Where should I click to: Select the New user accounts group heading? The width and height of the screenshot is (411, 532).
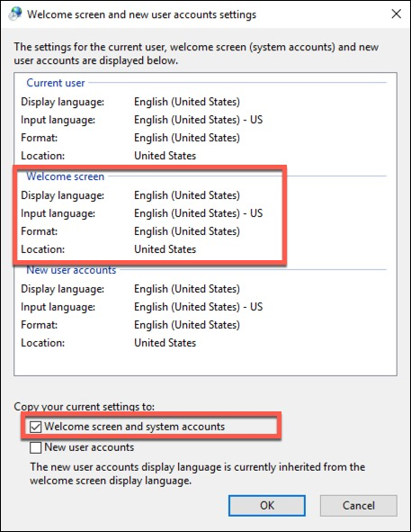[x=71, y=270]
